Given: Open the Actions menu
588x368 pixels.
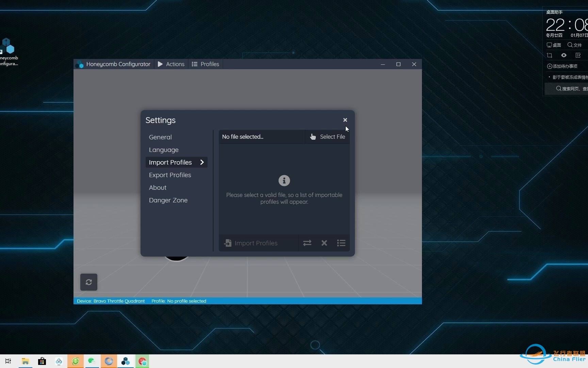Looking at the screenshot, I should 171,64.
